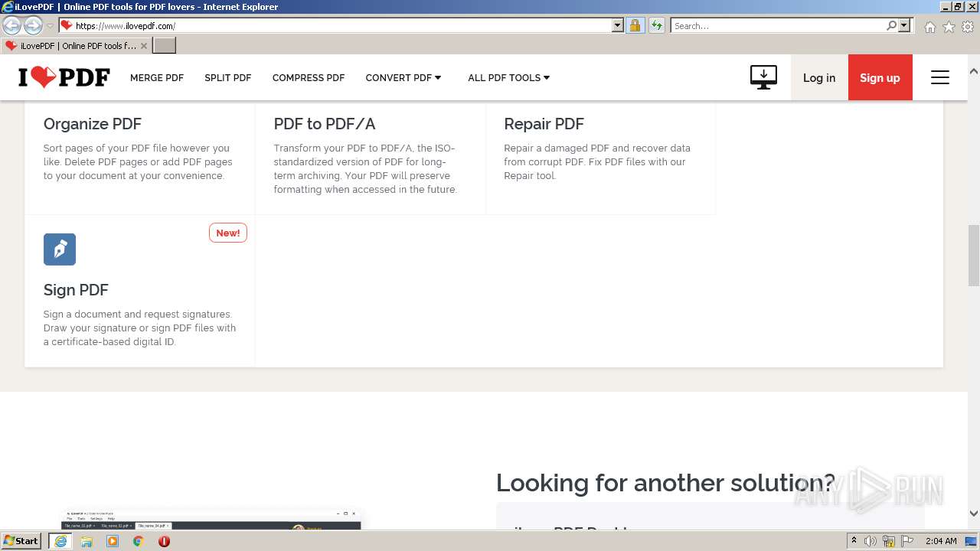
Task: Open Chrome from taskbar
Action: coord(139,541)
